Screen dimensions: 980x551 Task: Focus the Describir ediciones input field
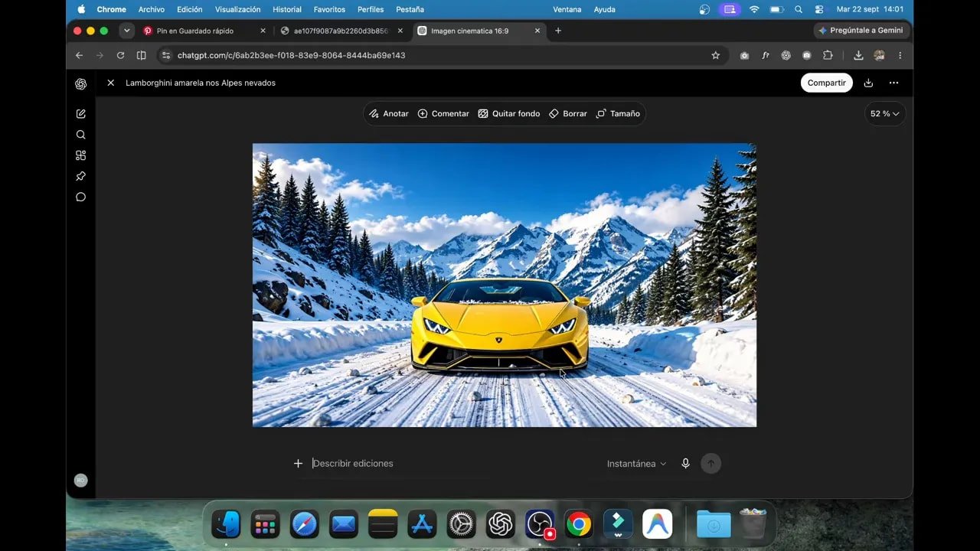pyautogui.click(x=456, y=463)
